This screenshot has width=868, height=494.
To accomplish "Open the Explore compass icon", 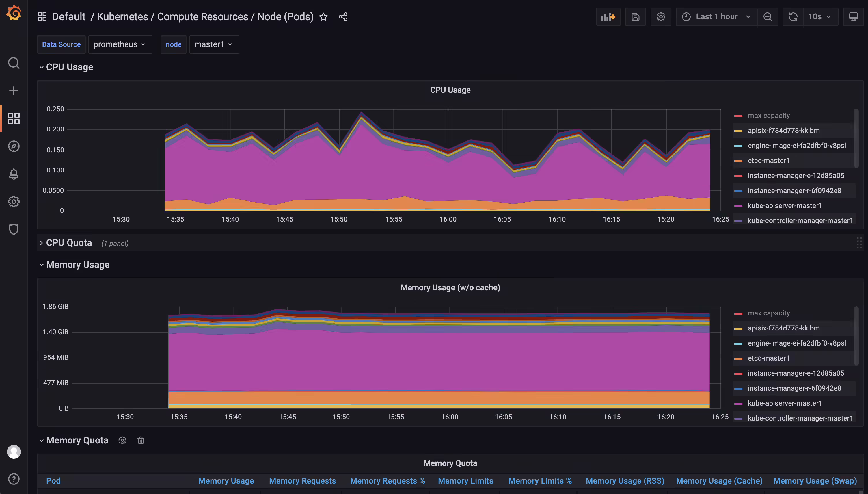I will (x=14, y=146).
